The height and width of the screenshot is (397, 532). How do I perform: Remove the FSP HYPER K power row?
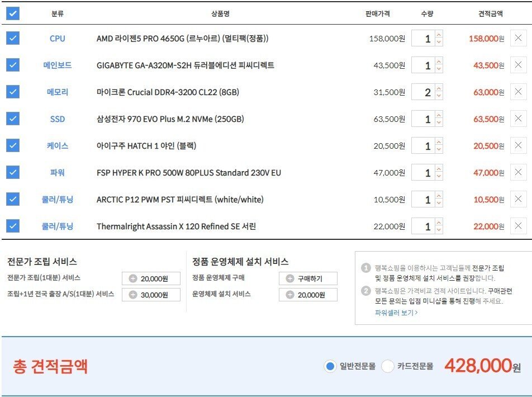518,172
